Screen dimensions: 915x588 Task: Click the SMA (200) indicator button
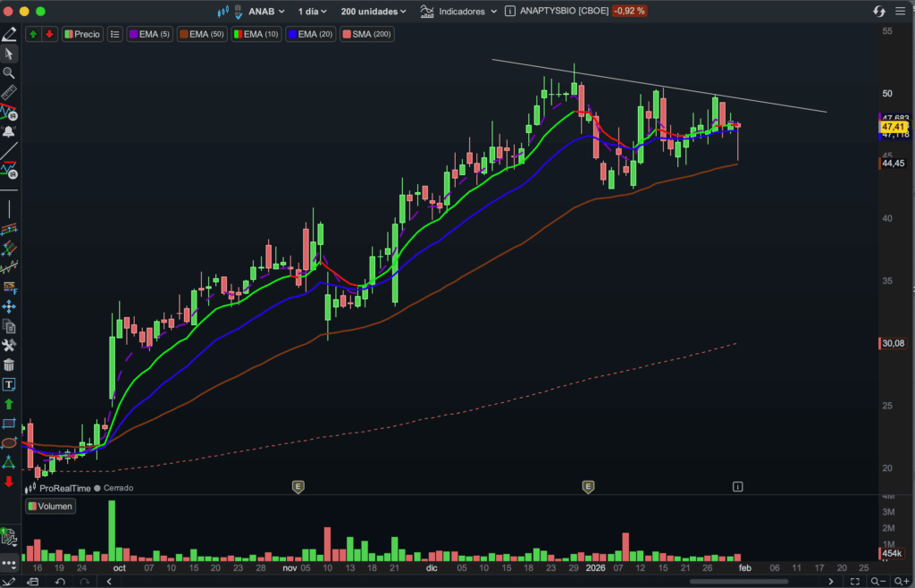click(367, 34)
